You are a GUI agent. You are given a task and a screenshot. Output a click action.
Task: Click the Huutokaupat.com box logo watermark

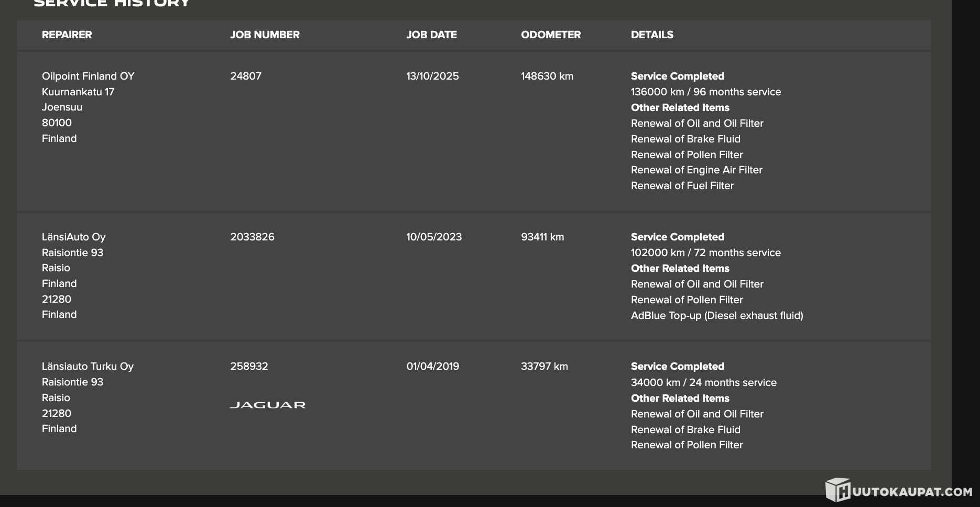pyautogui.click(x=838, y=490)
